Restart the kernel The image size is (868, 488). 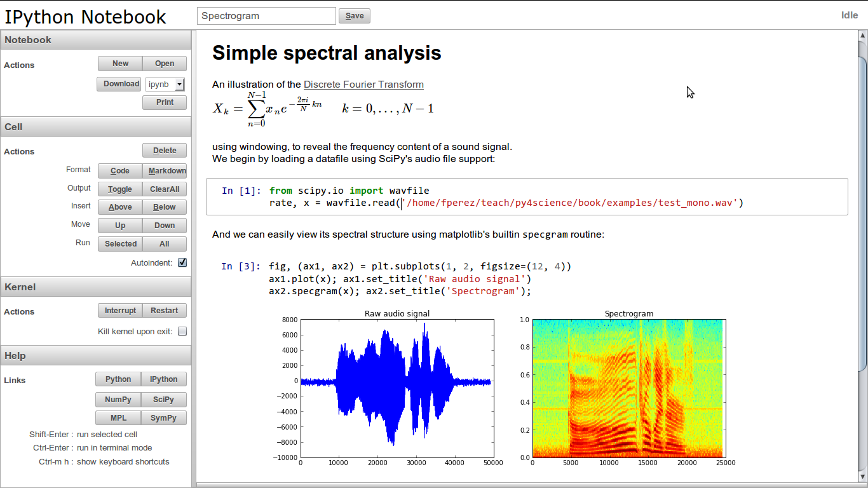tap(165, 311)
